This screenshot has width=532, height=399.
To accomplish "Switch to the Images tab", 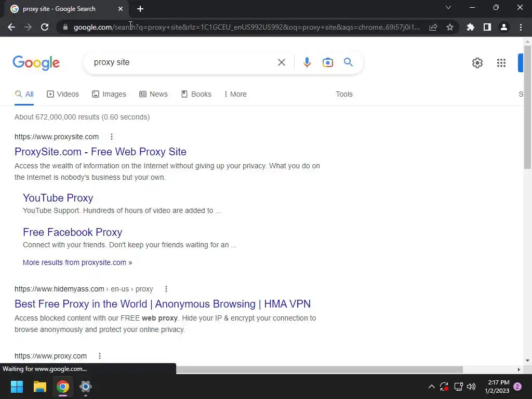I will coord(109,94).
